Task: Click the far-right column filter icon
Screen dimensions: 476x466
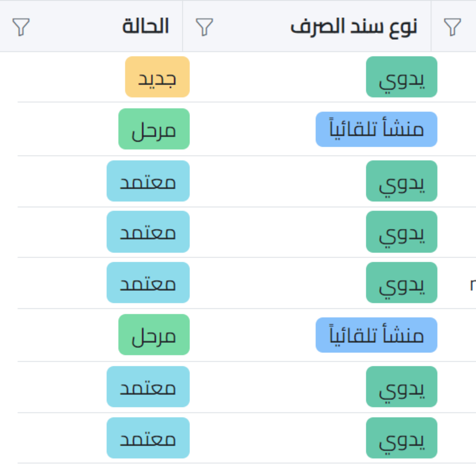Action: 452,27
